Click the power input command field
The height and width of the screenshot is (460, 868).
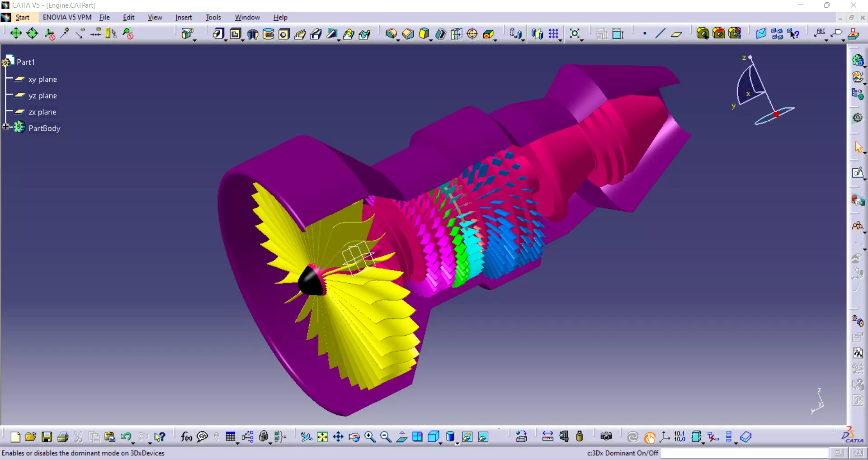point(744,453)
